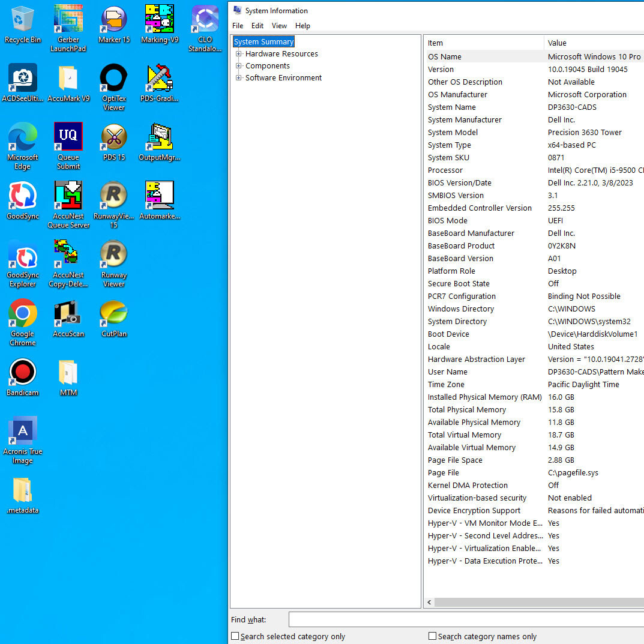
Task: Expand the Hardware Resources tree node
Action: point(239,54)
